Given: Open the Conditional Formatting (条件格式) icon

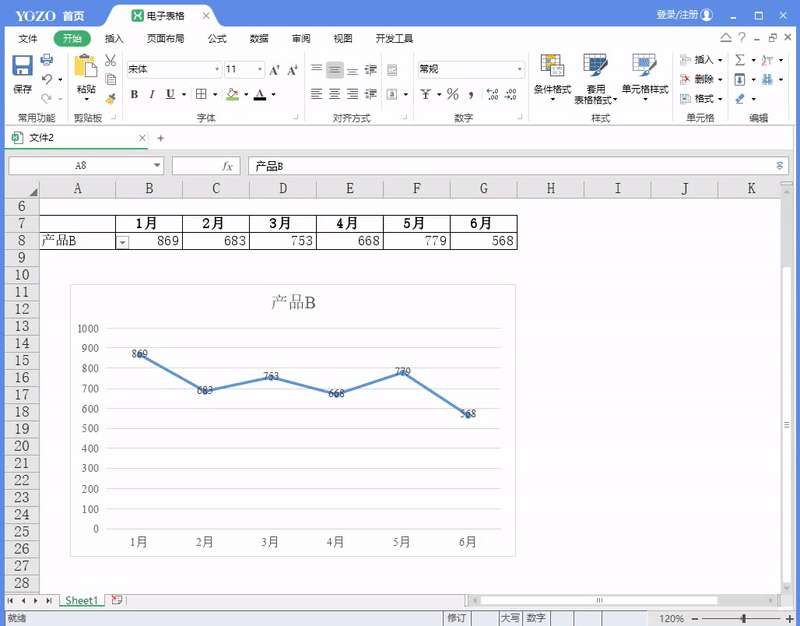Looking at the screenshot, I should (x=552, y=67).
